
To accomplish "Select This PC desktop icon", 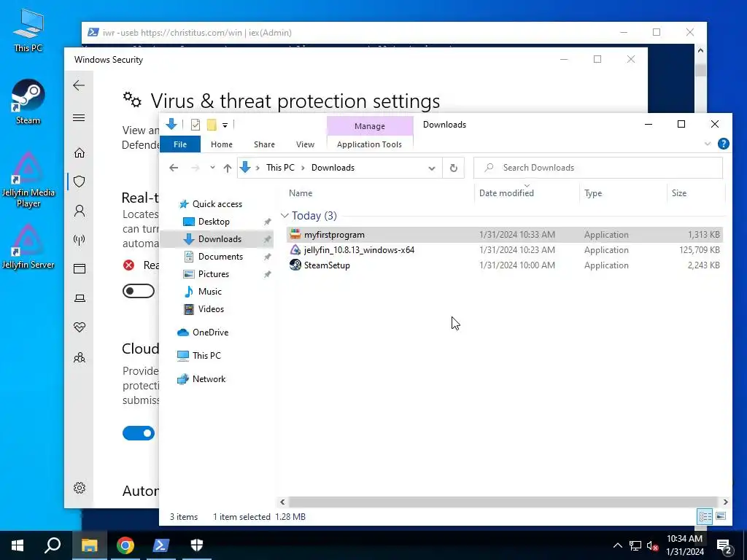I will tap(28, 31).
